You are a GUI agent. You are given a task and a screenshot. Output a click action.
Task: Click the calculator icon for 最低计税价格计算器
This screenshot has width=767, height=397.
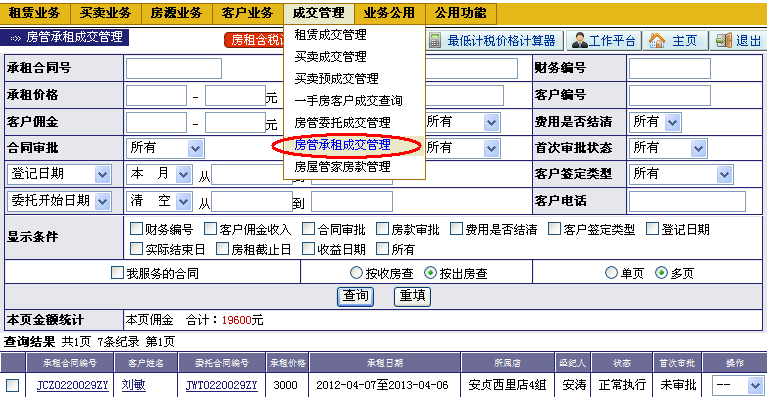(435, 41)
